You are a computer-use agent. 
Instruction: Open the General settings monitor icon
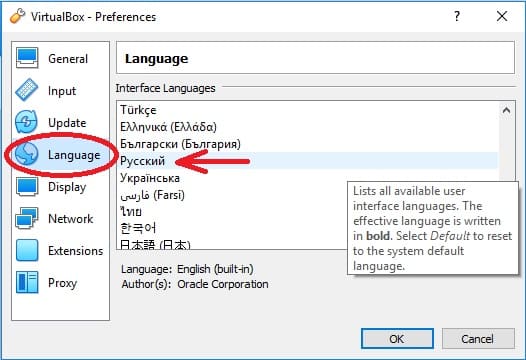27,58
